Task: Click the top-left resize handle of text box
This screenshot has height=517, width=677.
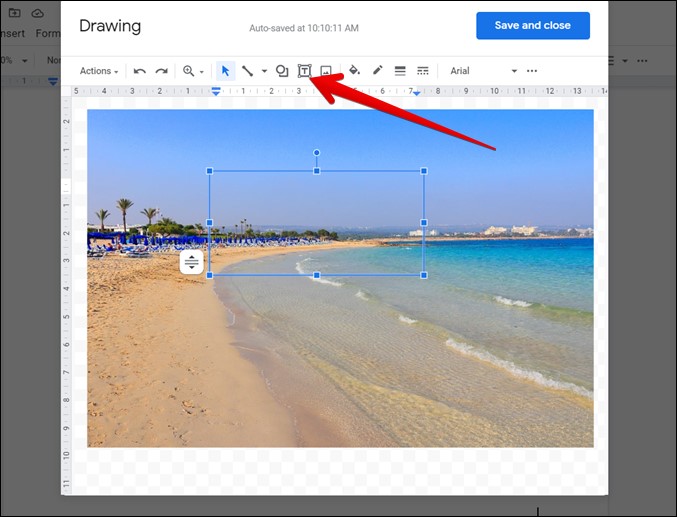Action: 210,171
